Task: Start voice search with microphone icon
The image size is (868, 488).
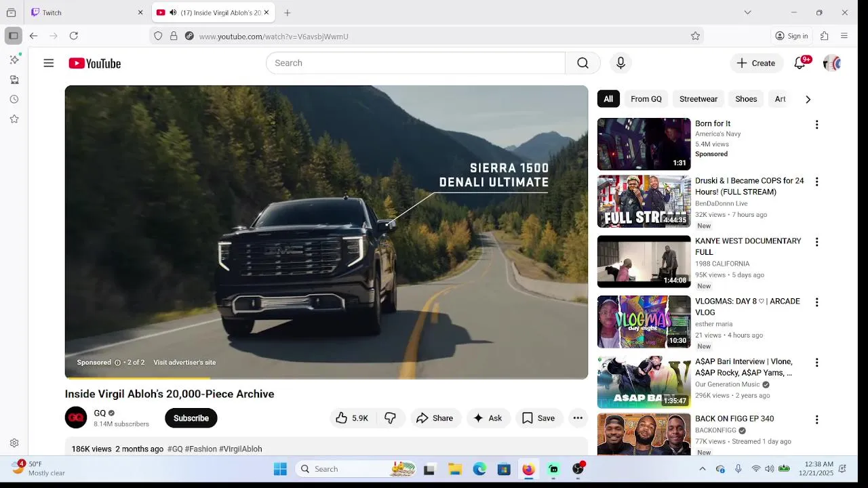Action: click(620, 63)
